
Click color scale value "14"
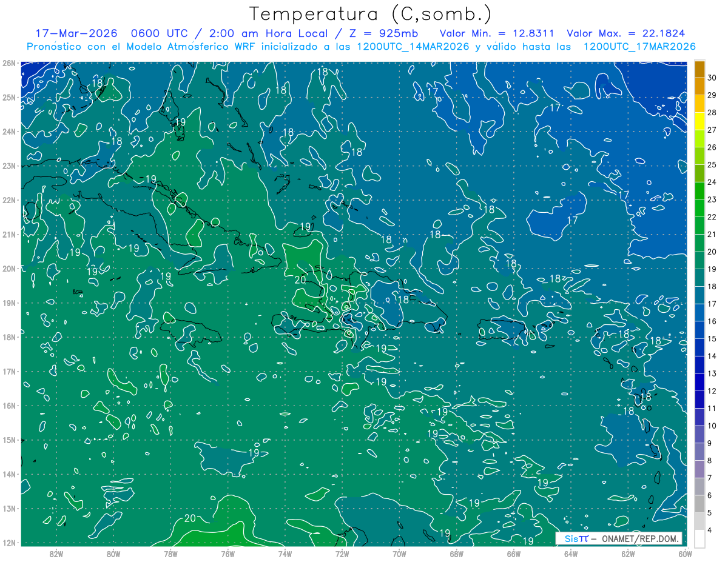click(712, 356)
